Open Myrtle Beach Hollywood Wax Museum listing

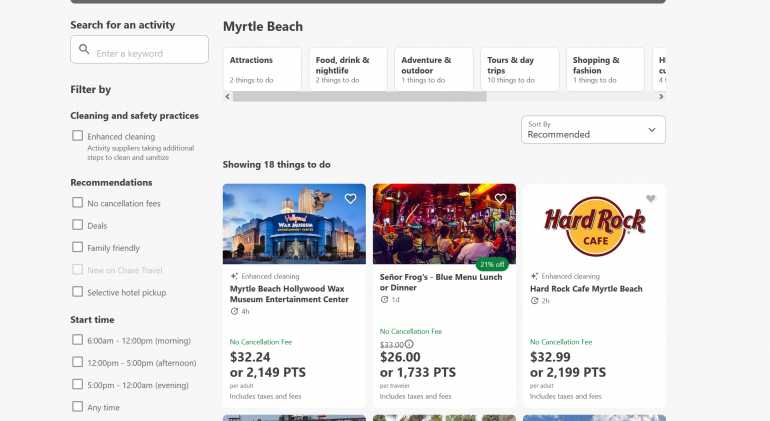289,294
